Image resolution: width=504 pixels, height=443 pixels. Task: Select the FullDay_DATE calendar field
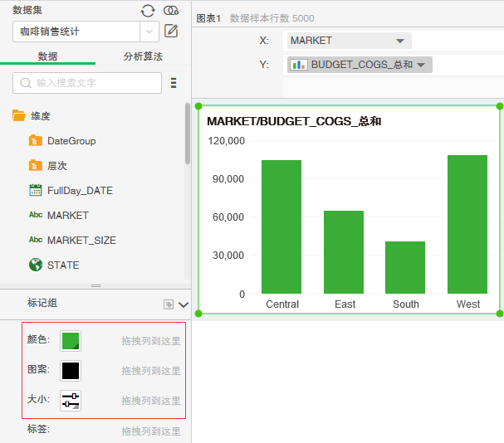[x=80, y=191]
